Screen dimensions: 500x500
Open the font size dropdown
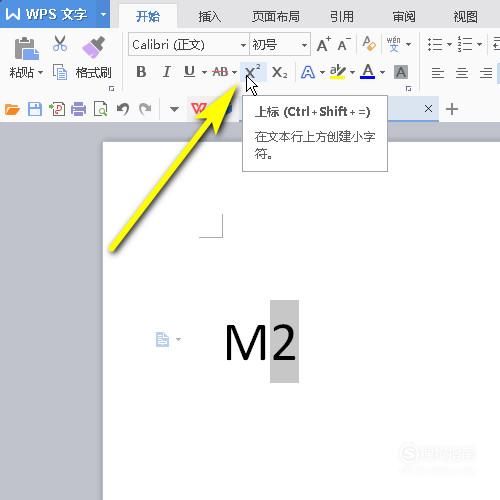coord(304,45)
